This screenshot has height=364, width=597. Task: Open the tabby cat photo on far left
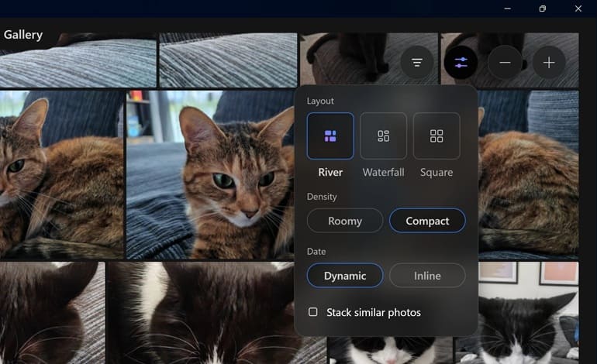60,174
